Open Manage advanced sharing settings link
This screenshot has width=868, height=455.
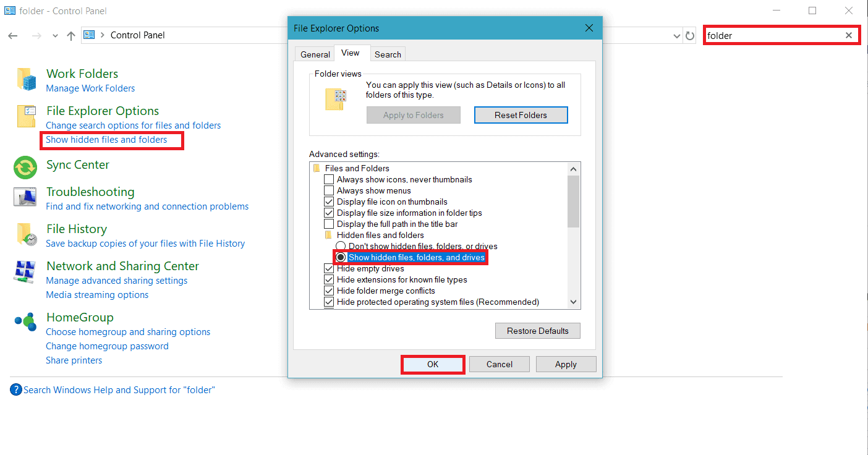(116, 280)
